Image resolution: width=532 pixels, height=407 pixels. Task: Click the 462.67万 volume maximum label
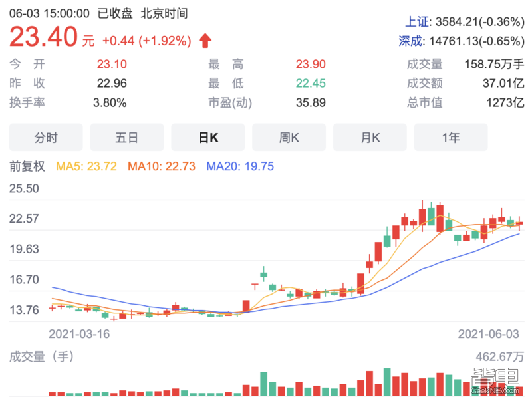500,357
